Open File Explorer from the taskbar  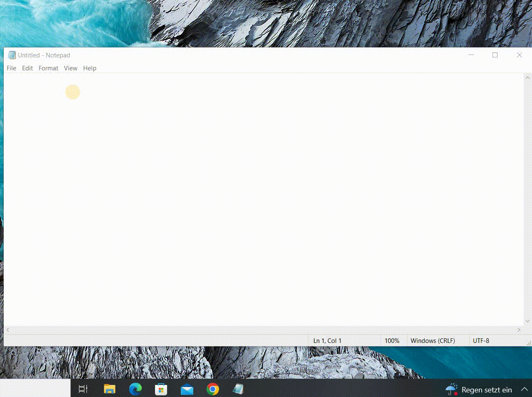click(x=109, y=390)
